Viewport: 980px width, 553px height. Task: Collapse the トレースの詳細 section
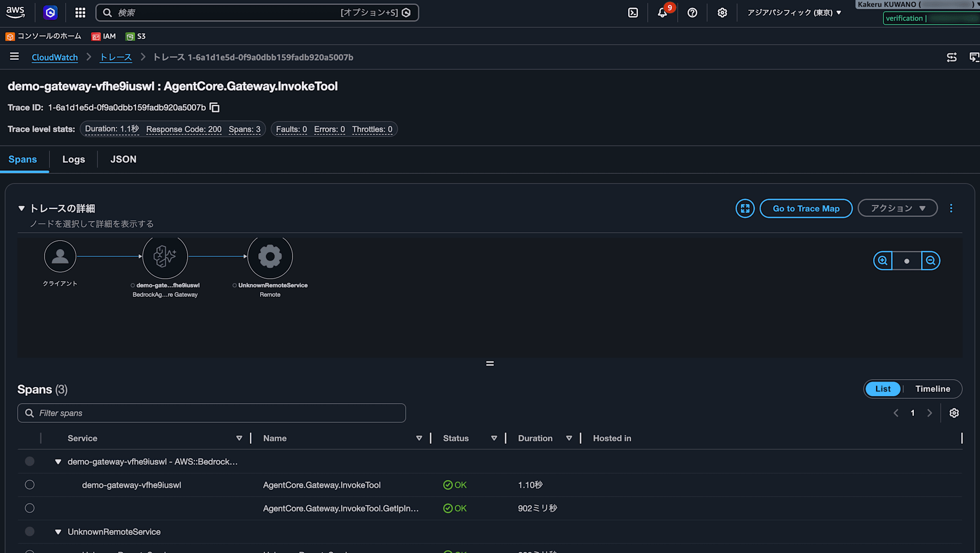pyautogui.click(x=22, y=209)
